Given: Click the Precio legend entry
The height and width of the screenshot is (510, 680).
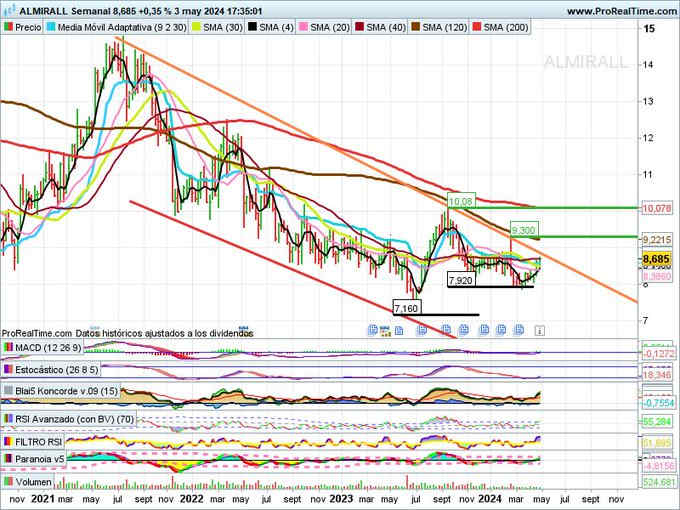Looking at the screenshot, I should point(23,27).
